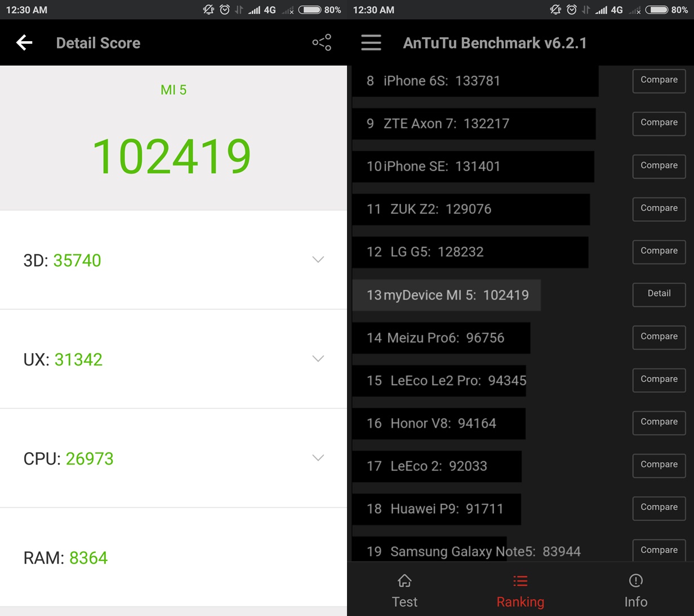The image size is (694, 616).
Task: Click the alarm clock icon in right status bar
Action: (572, 10)
